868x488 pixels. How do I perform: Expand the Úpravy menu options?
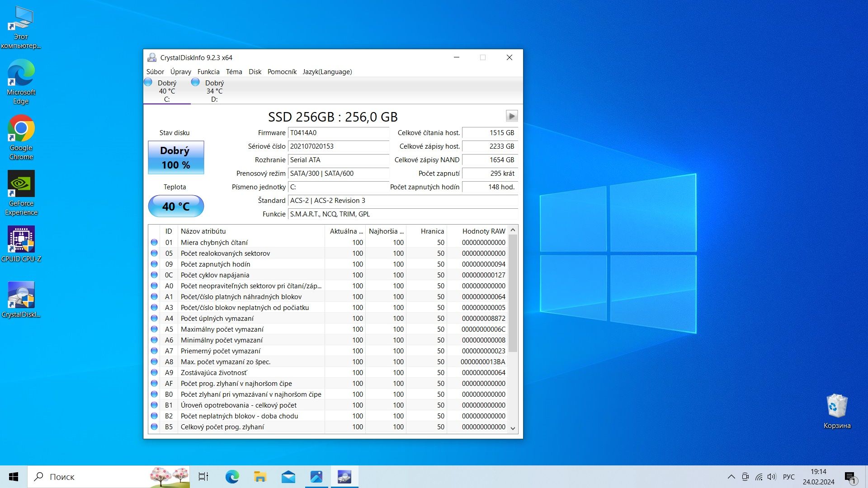pos(181,71)
